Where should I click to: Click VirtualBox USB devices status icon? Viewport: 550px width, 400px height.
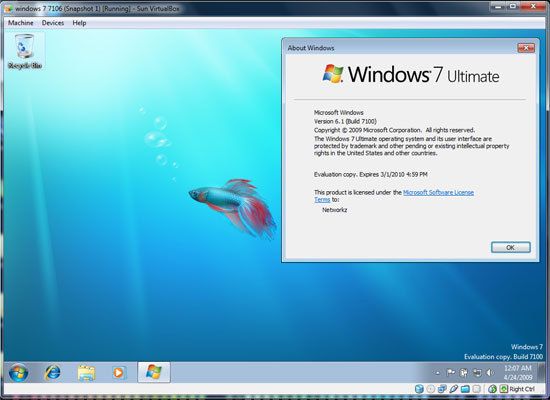(x=454, y=389)
